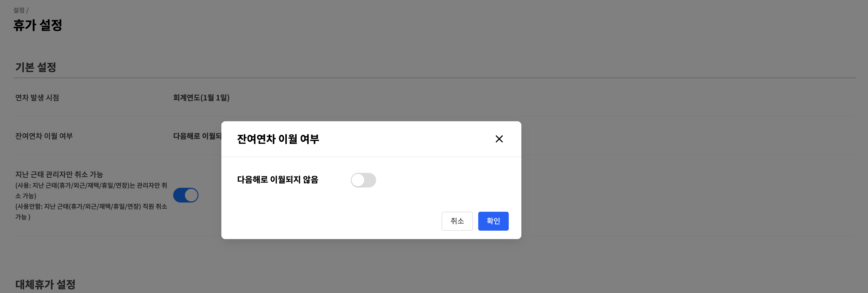Click the slash separator after 설정 breadcrumb
Image resolution: width=868 pixels, height=293 pixels.
click(27, 11)
